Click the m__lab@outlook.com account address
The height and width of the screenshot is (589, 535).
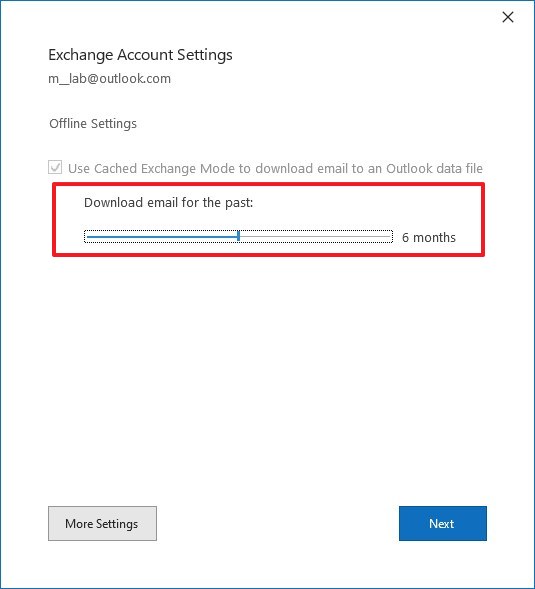tap(110, 79)
